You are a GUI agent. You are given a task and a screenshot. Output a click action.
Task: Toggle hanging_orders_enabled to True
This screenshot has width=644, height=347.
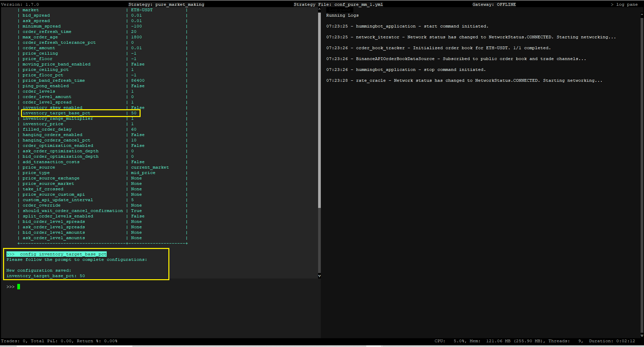point(138,134)
